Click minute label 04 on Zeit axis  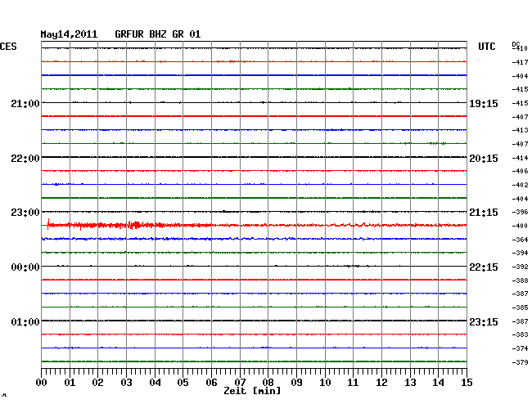click(x=155, y=383)
